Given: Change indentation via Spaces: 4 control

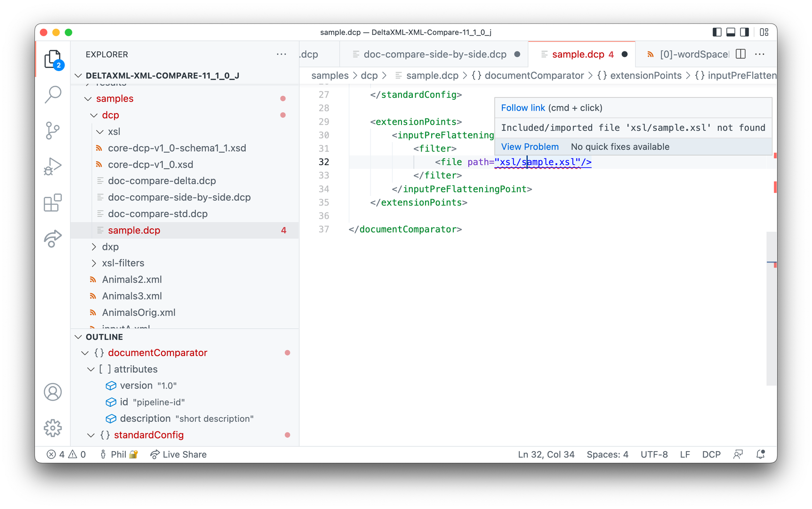Looking at the screenshot, I should coord(607,454).
